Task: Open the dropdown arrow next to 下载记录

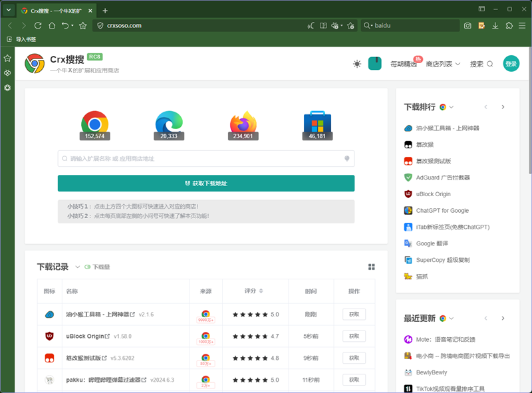Action: point(77,267)
